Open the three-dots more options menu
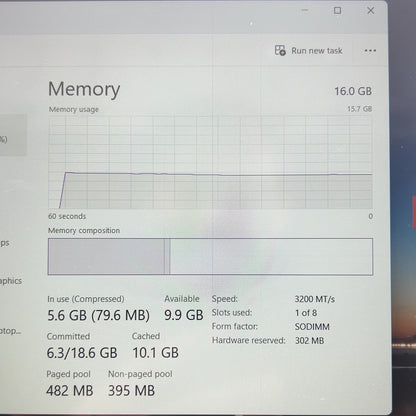The width and height of the screenshot is (416, 416). pos(370,51)
